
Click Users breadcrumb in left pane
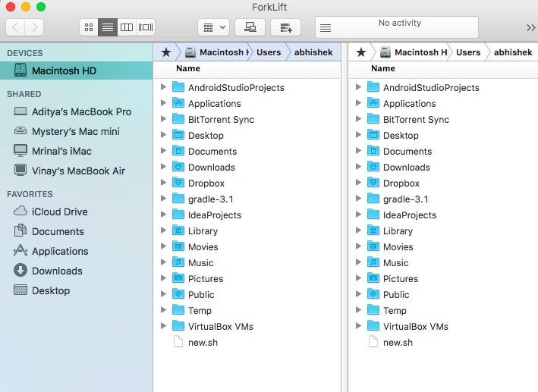pyautogui.click(x=269, y=52)
